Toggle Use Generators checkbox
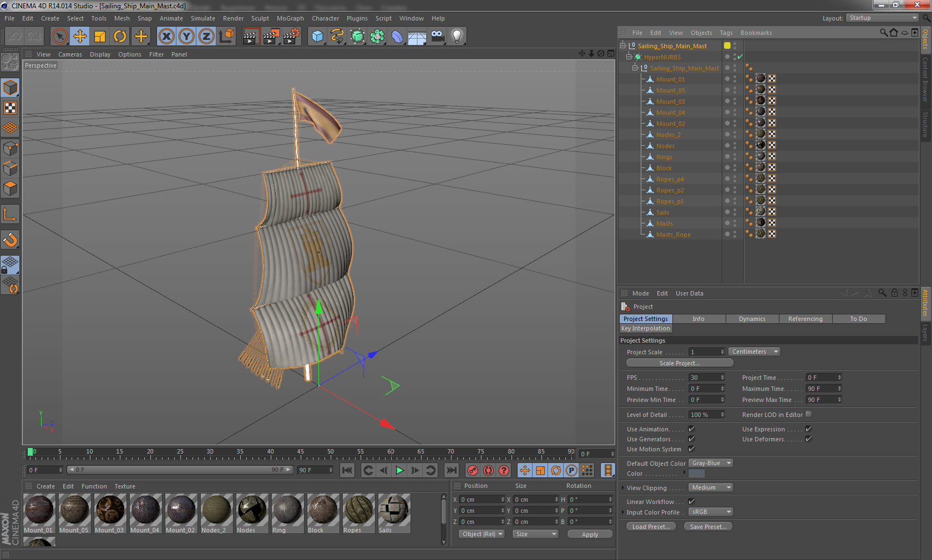The image size is (932, 560). 691,439
